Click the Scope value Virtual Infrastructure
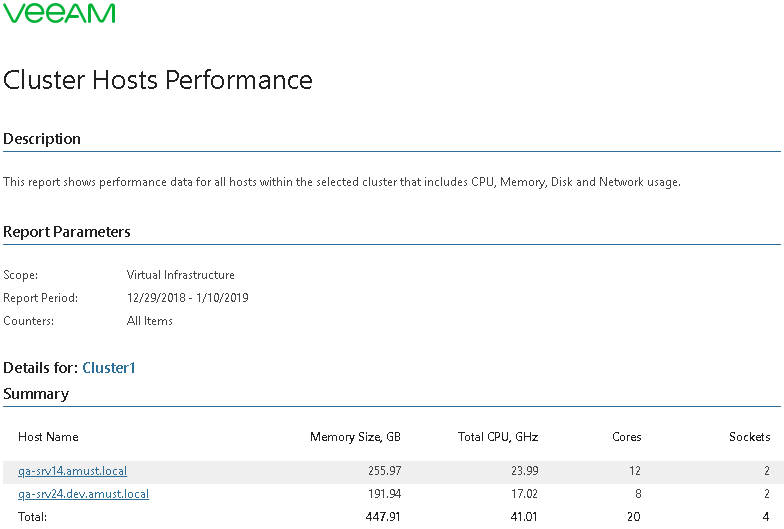The height and width of the screenshot is (529, 784). [180, 275]
